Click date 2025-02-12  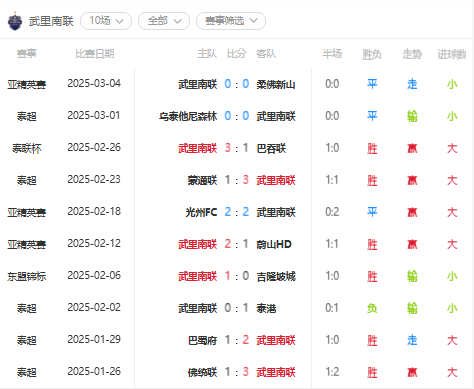(94, 243)
